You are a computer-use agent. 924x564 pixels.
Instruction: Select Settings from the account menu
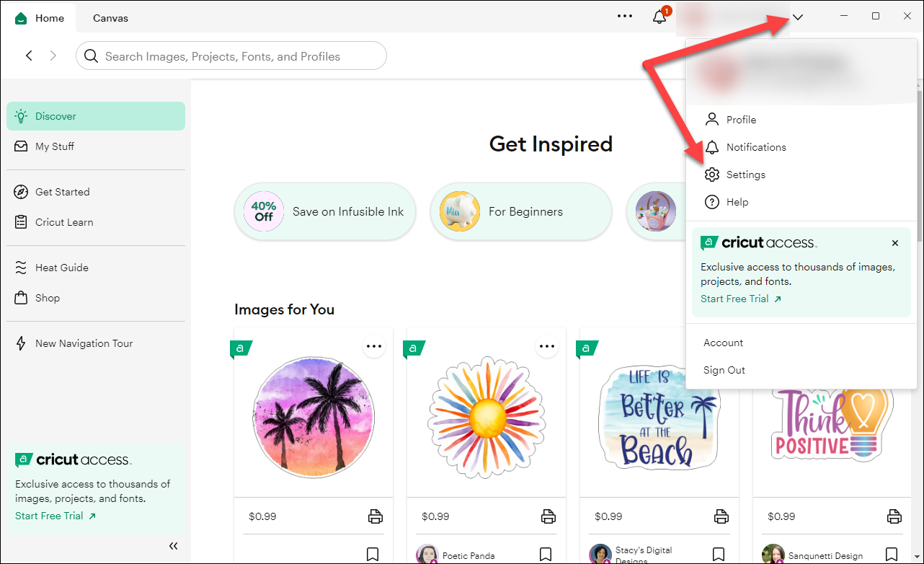[x=745, y=175]
